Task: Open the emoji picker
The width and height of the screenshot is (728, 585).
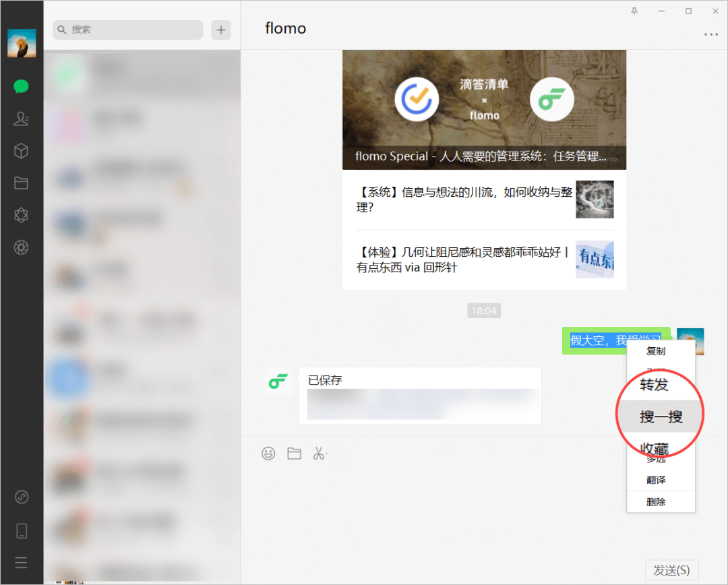Action: pyautogui.click(x=268, y=453)
